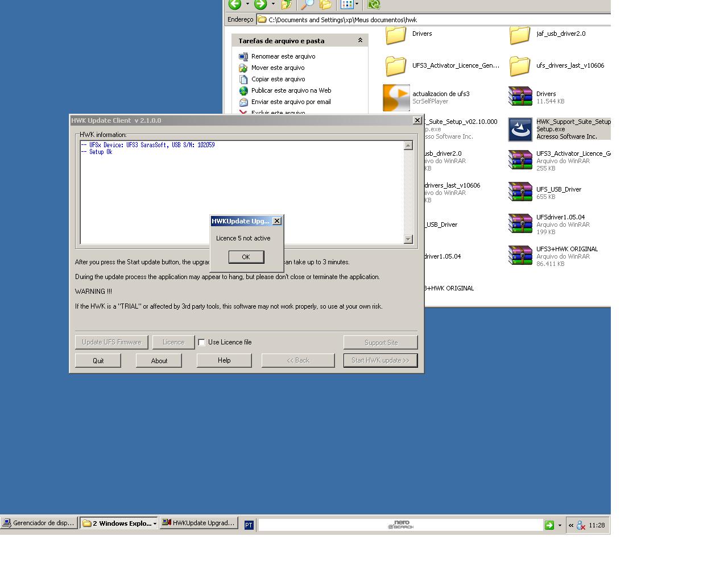The image size is (728, 582).
Task: Click OK in the licence error dialog
Action: [246, 257]
